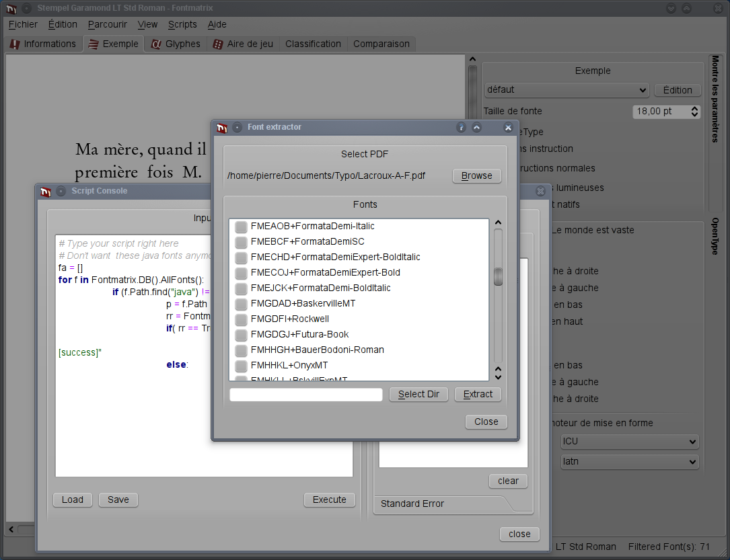Click Load in Script Console
Viewport: 730px width, 560px height.
coord(73,500)
